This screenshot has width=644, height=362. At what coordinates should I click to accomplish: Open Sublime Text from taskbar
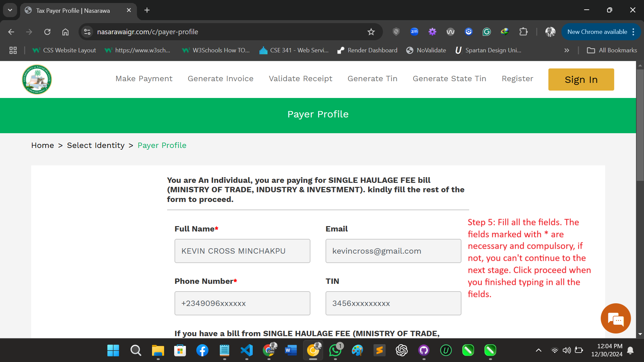pyautogui.click(x=380, y=351)
